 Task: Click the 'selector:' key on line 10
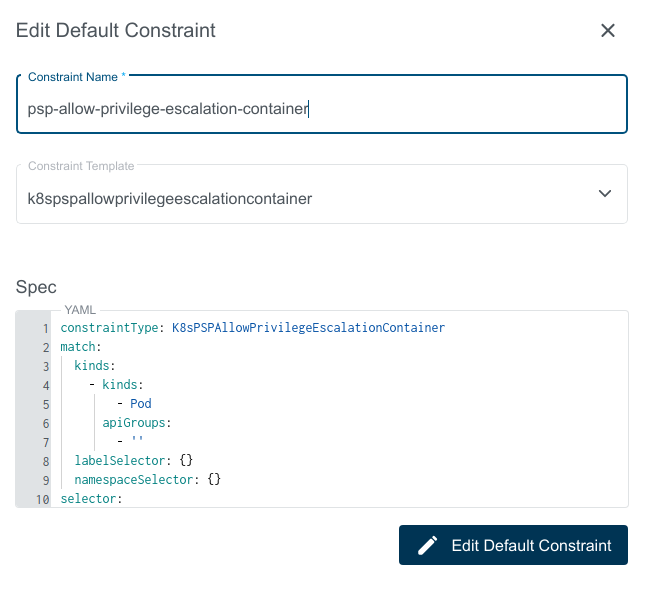coord(91,499)
